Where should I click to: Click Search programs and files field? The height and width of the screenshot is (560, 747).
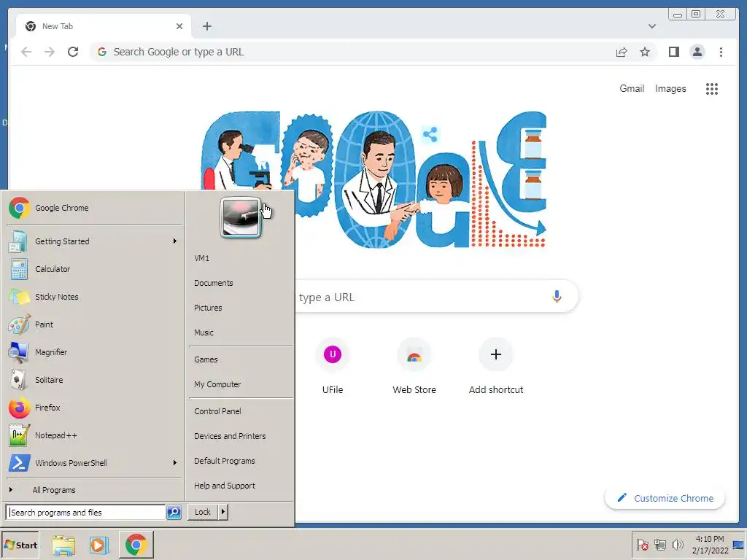pos(86,513)
